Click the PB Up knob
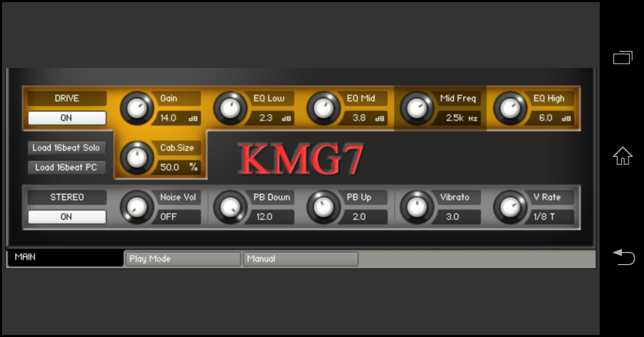The height and width of the screenshot is (337, 644). click(x=324, y=207)
